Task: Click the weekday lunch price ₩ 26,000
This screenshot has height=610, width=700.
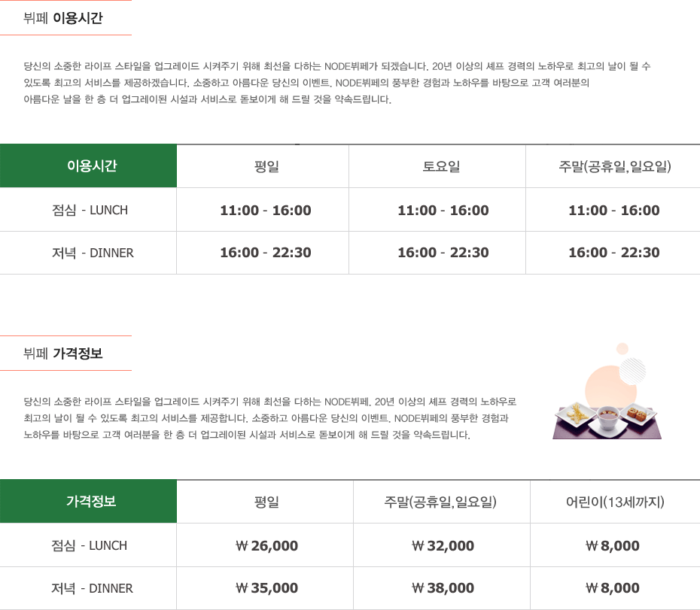Action: click(266, 546)
